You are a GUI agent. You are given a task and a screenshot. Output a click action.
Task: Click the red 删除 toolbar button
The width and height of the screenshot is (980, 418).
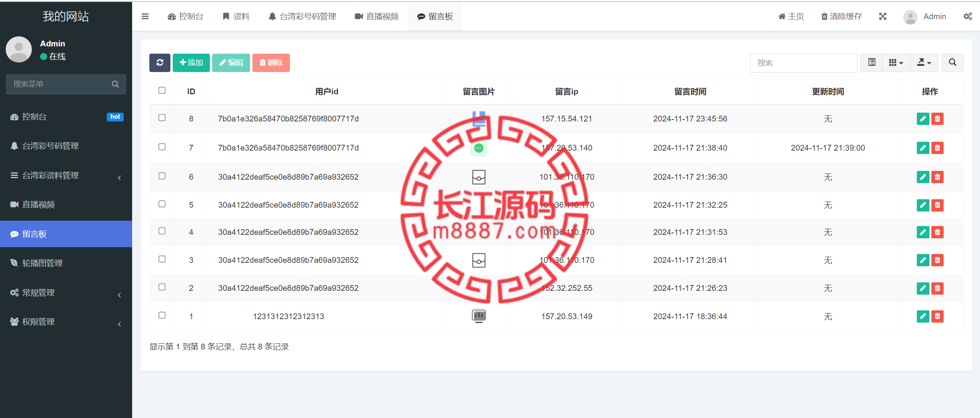click(271, 62)
